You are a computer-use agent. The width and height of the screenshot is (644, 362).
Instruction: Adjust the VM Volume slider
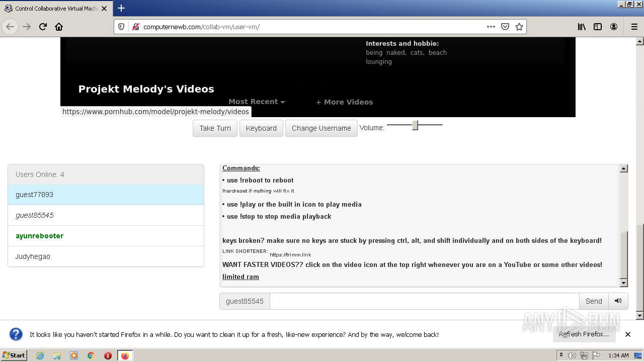[x=415, y=125]
